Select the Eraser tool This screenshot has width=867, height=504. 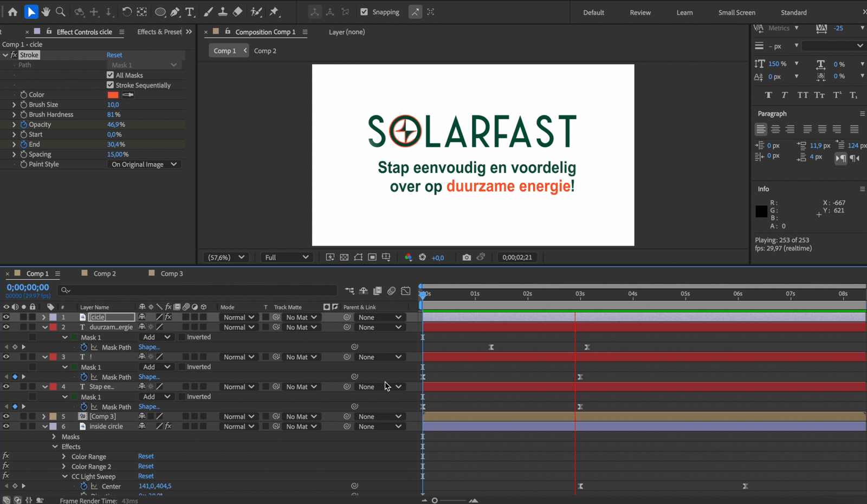click(237, 12)
